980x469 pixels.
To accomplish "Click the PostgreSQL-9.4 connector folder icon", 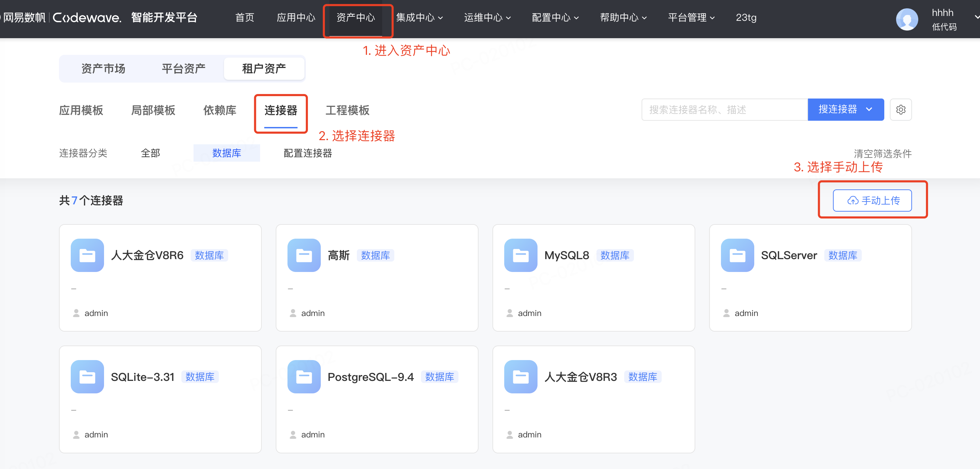I will [x=304, y=376].
